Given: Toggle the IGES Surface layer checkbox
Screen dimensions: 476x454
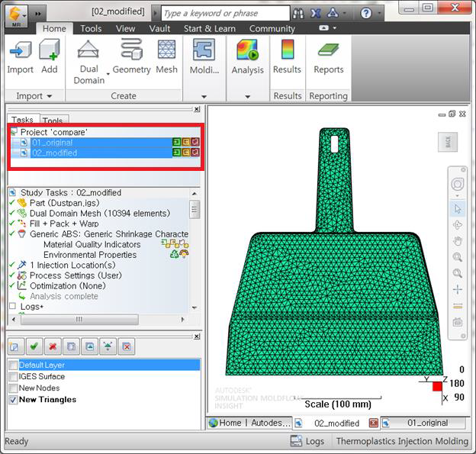Looking at the screenshot, I should point(13,377).
